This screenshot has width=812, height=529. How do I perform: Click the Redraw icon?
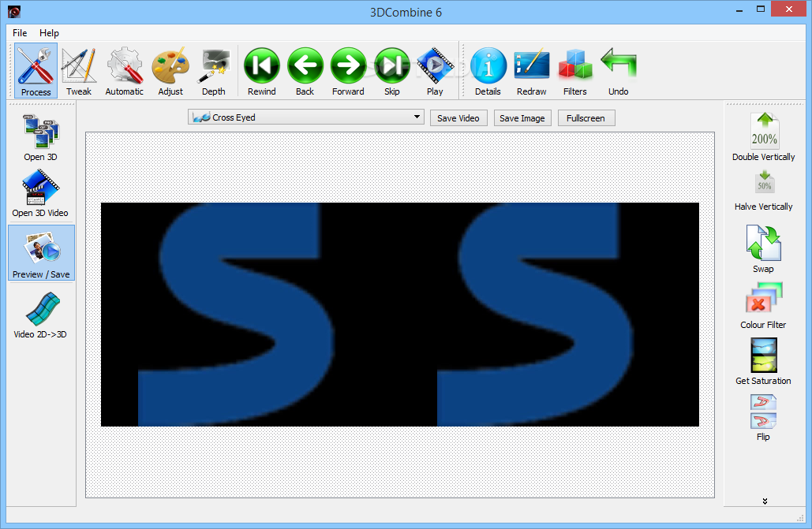click(531, 71)
